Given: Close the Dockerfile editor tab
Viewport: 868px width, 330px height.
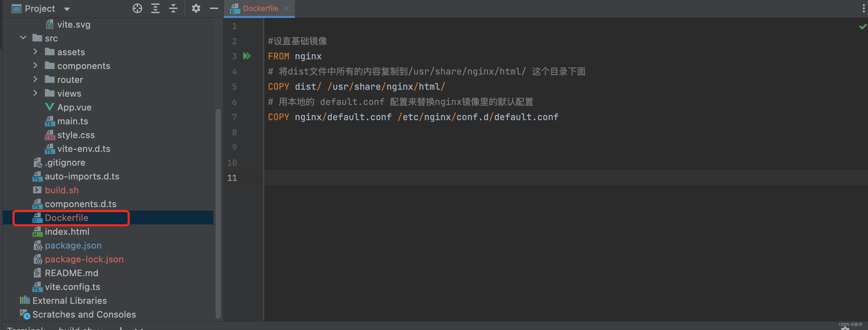Looking at the screenshot, I should [287, 8].
